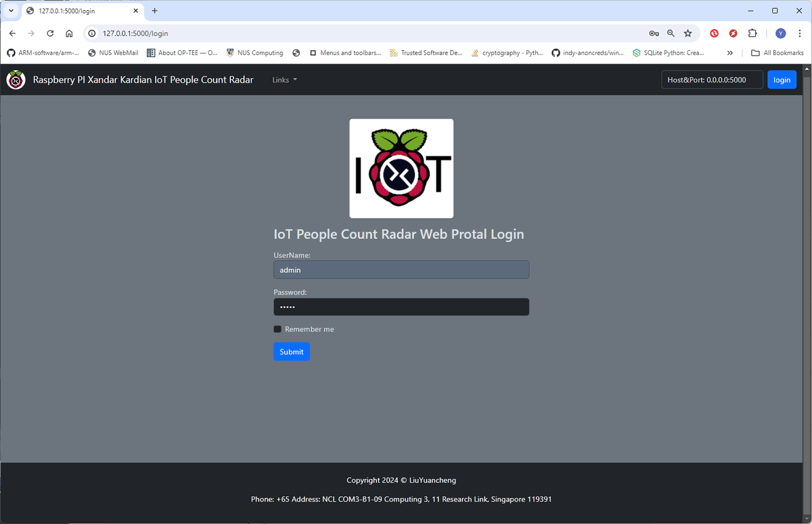Click the browser forward arrow
The width and height of the screenshot is (812, 524).
pos(31,33)
